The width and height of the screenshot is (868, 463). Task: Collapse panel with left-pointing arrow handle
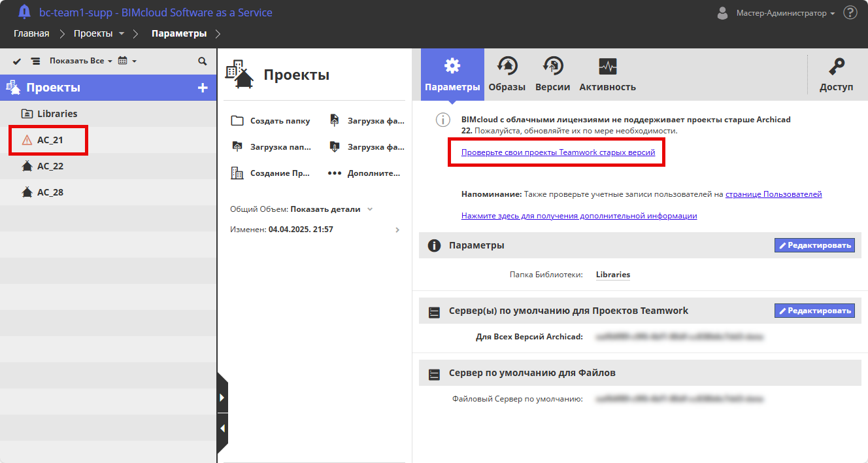coord(222,429)
